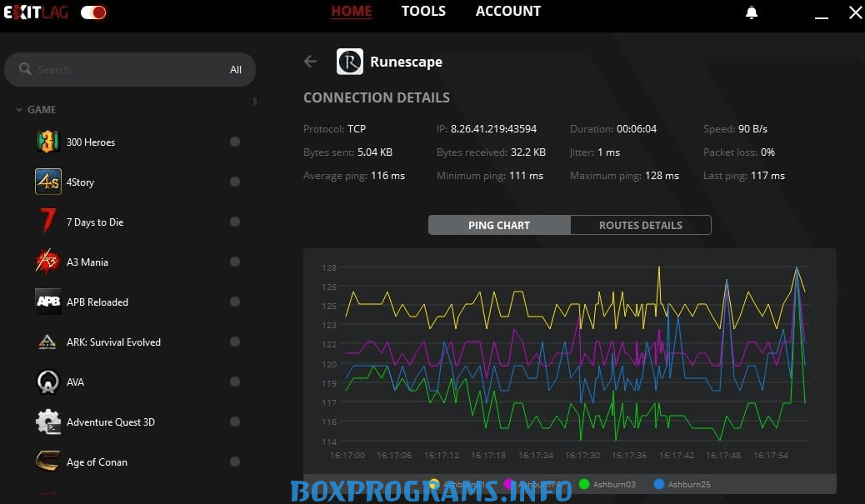
Task: Click the magenta legend dot
Action: [508, 484]
